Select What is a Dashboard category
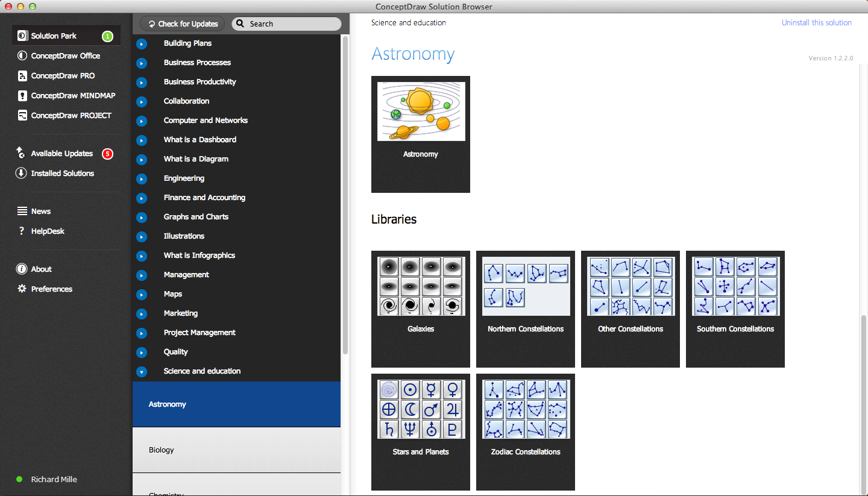This screenshot has height=496, width=868. point(200,140)
